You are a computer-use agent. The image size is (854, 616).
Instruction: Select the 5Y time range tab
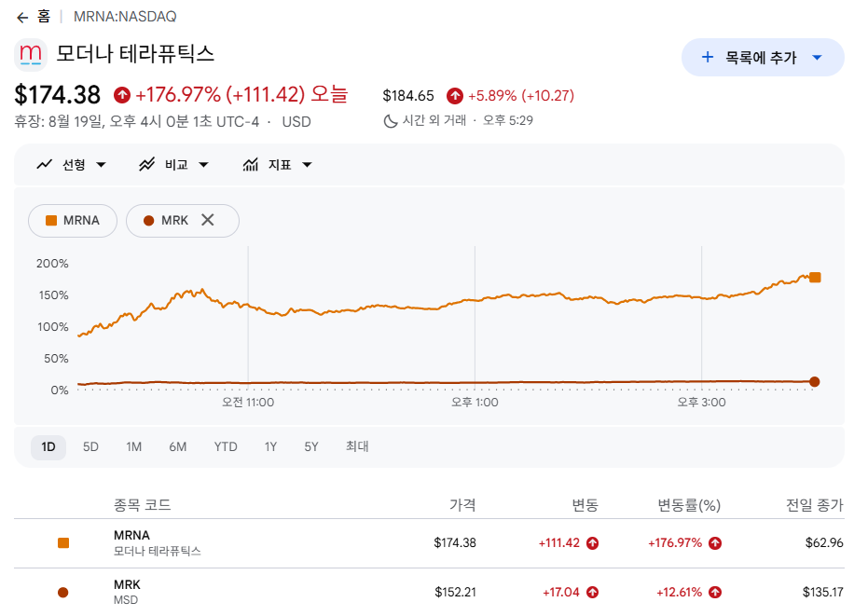[x=311, y=447]
